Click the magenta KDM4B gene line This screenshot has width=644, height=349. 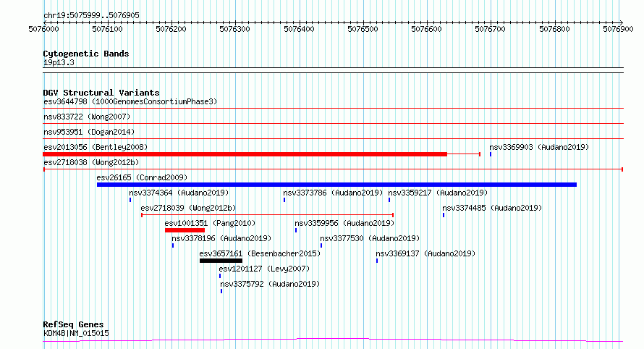coord(333,340)
